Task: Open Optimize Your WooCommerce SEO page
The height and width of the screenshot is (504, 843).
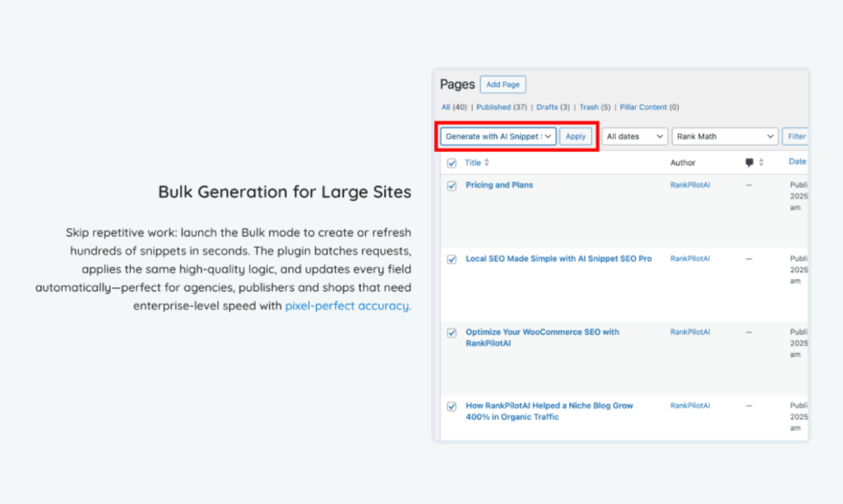Action: 542,338
